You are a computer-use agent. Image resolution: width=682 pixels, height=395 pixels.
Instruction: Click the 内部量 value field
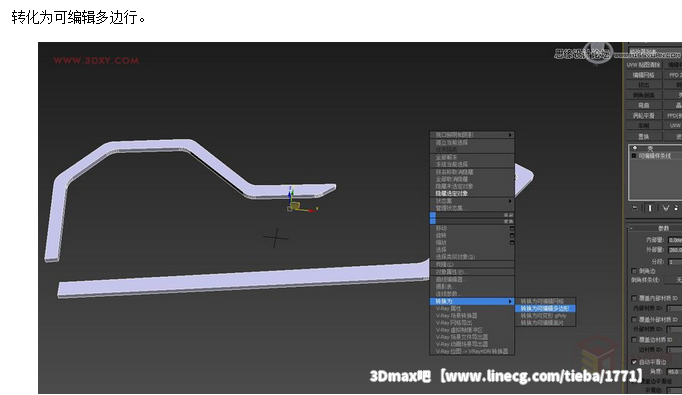pos(675,240)
